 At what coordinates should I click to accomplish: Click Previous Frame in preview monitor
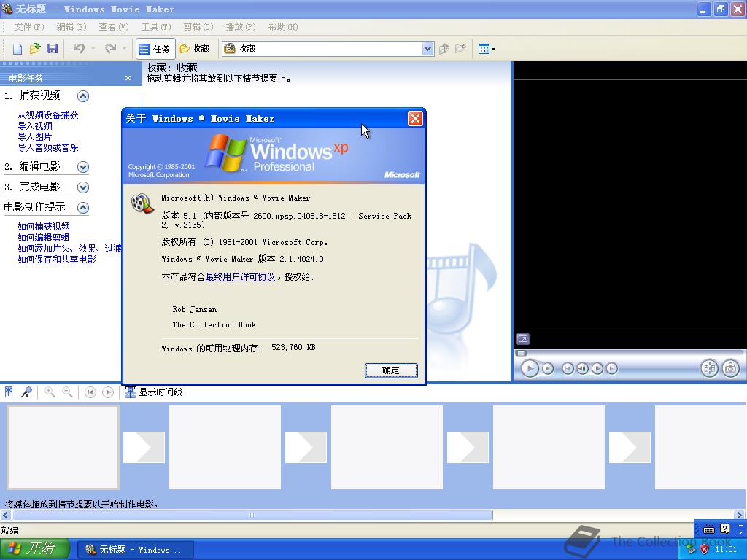582,368
